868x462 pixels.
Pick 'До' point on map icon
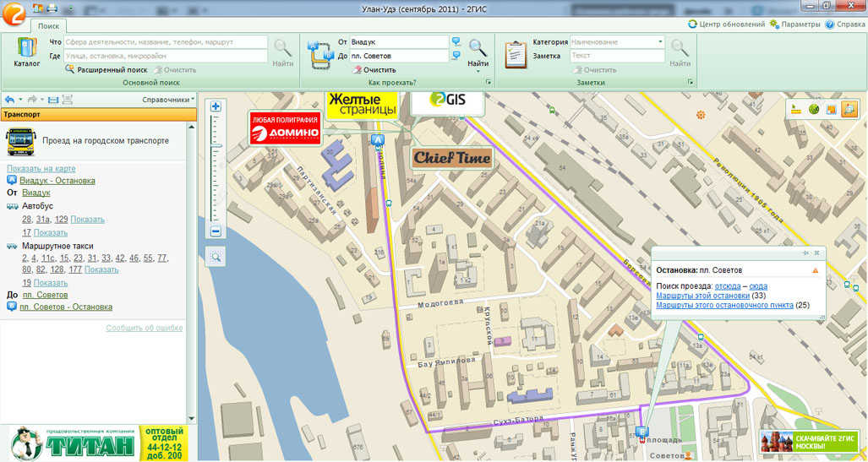(456, 56)
